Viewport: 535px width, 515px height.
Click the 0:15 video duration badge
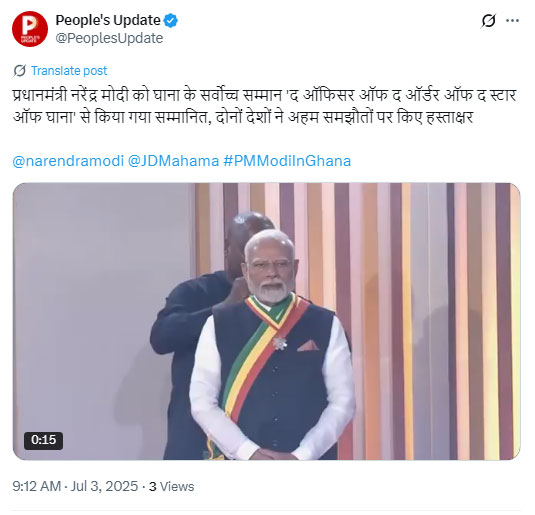[43, 440]
